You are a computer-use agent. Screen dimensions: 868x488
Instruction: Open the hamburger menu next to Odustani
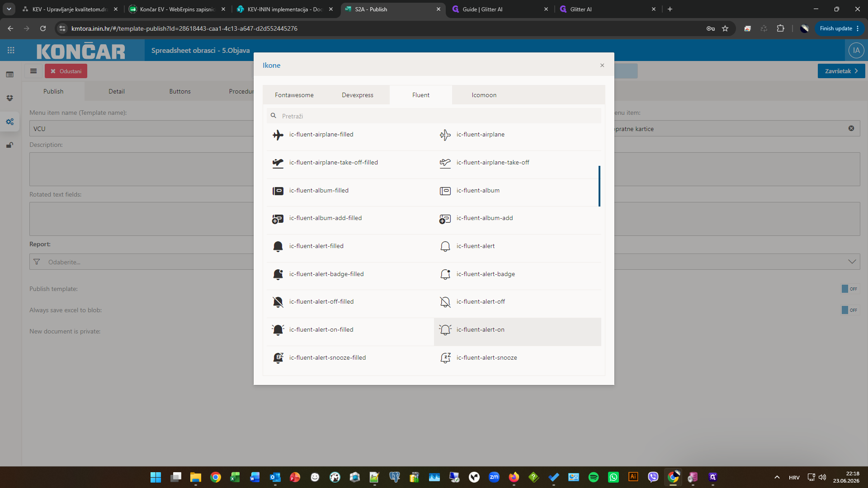(33, 71)
